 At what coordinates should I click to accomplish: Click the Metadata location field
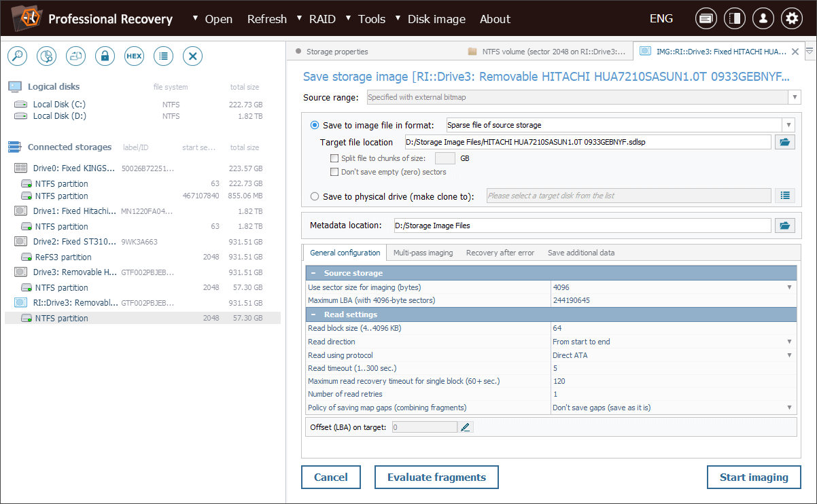(583, 226)
